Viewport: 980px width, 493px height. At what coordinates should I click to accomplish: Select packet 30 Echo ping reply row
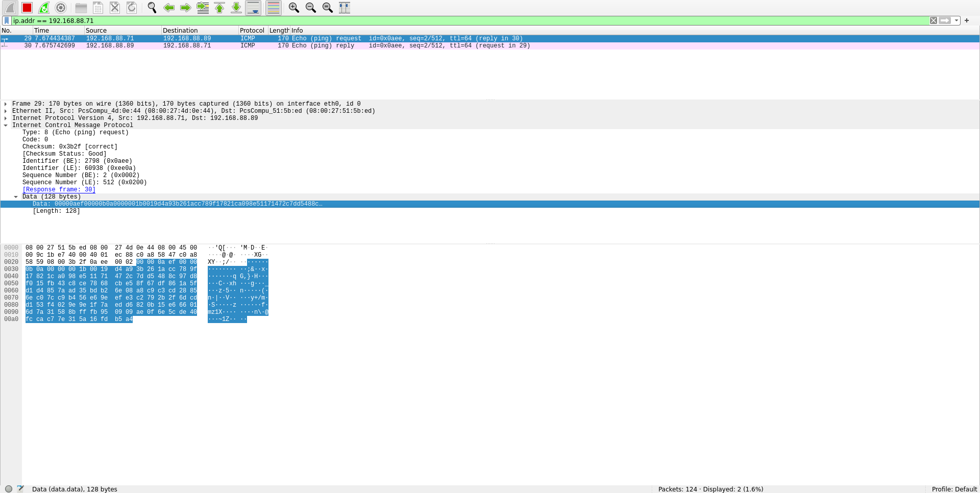click(490, 45)
